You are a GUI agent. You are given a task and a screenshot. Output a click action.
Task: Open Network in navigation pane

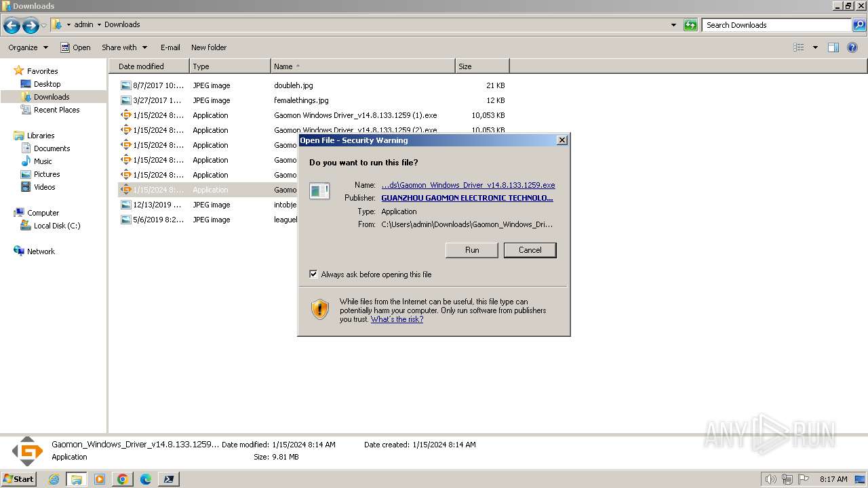41,251
